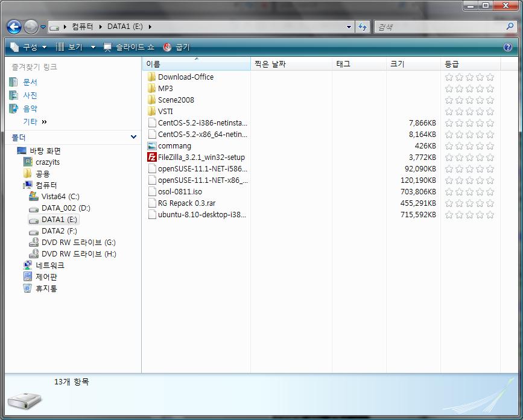
Task: Open the dropdown arrow beside 보기
Action: coord(93,48)
